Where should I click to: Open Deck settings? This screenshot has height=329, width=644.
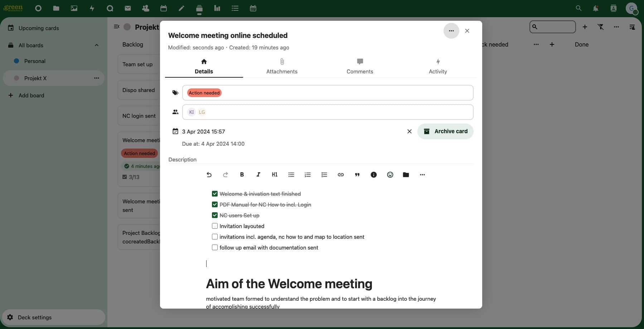click(35, 317)
